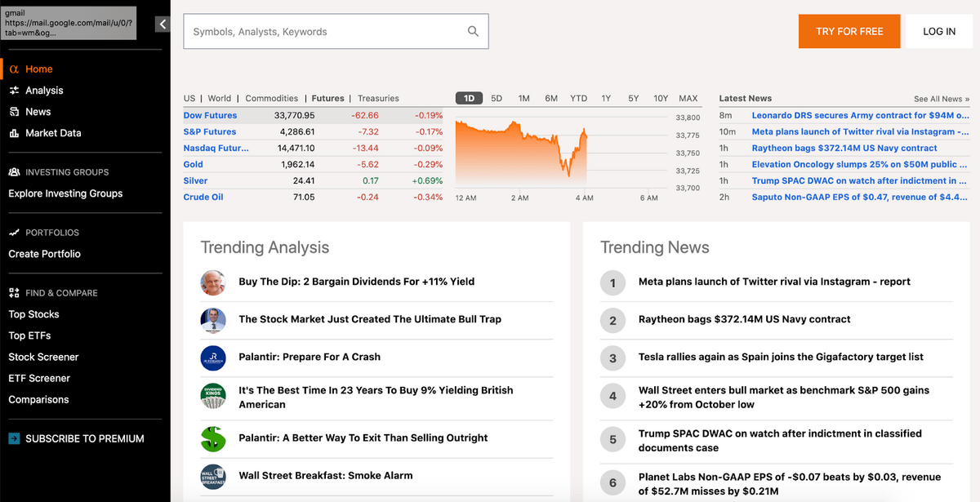Image resolution: width=980 pixels, height=502 pixels.
Task: Open dollar sign avatar beside Palantir exit article
Action: click(x=213, y=438)
